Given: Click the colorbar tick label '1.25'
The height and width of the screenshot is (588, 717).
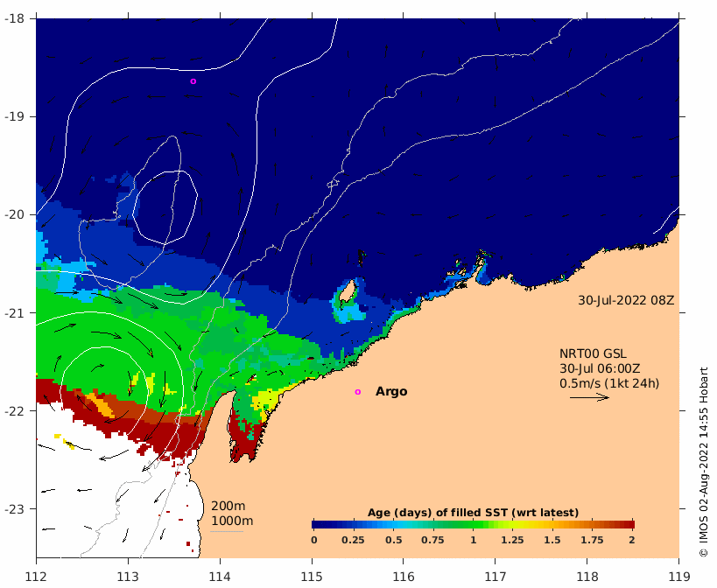Looking at the screenshot, I should 512,540.
